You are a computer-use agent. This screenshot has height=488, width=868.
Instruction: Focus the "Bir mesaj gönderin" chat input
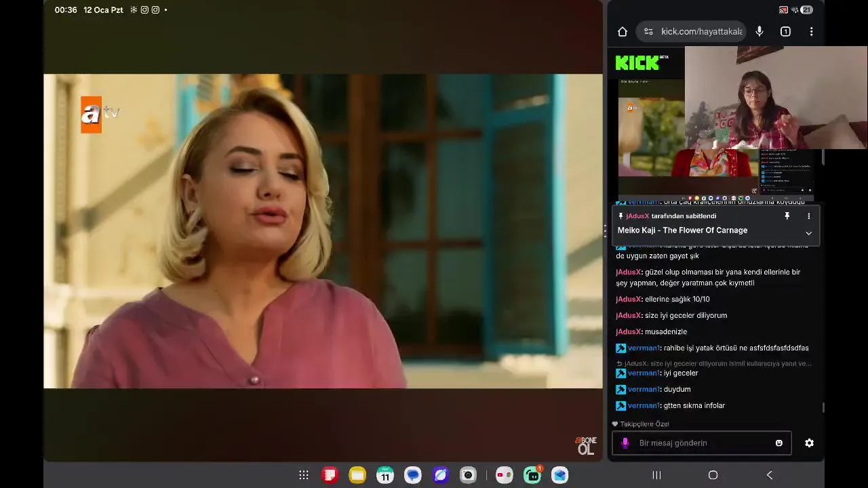[702, 443]
